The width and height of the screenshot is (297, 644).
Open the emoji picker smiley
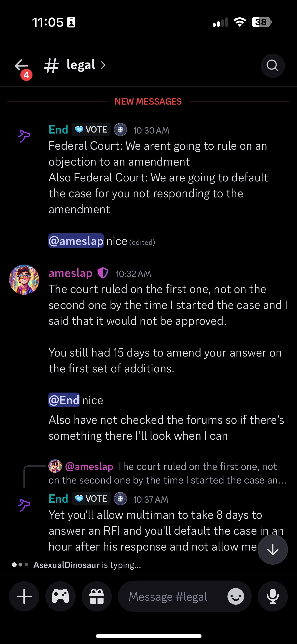tap(236, 596)
